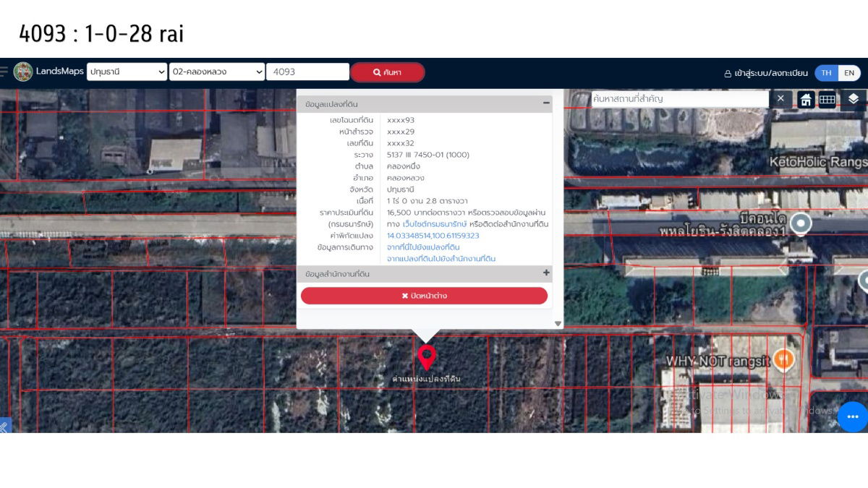The image size is (868, 488).
Task: Switch language to TH
Action: (x=826, y=73)
